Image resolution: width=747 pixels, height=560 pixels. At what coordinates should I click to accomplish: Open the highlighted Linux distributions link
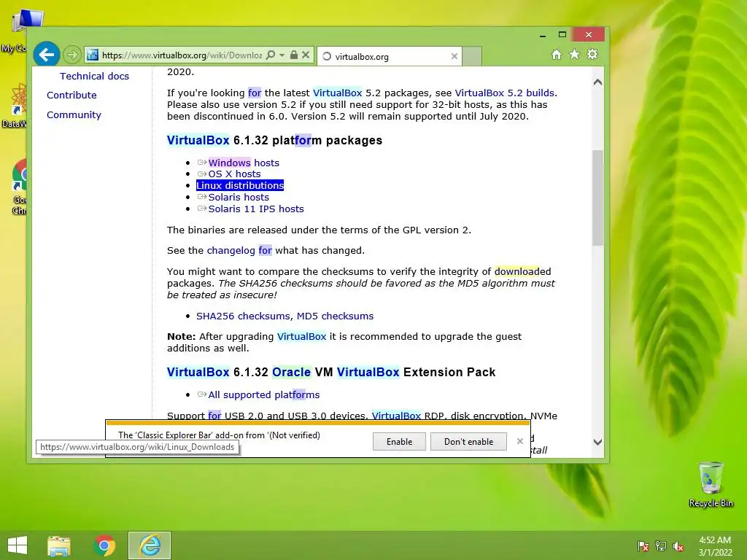240,185
